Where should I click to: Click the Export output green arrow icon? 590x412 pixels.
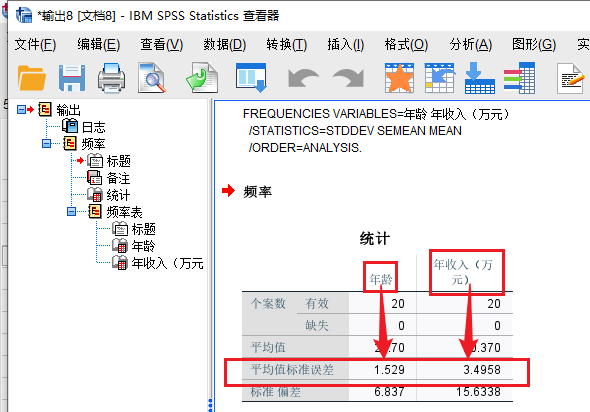202,78
